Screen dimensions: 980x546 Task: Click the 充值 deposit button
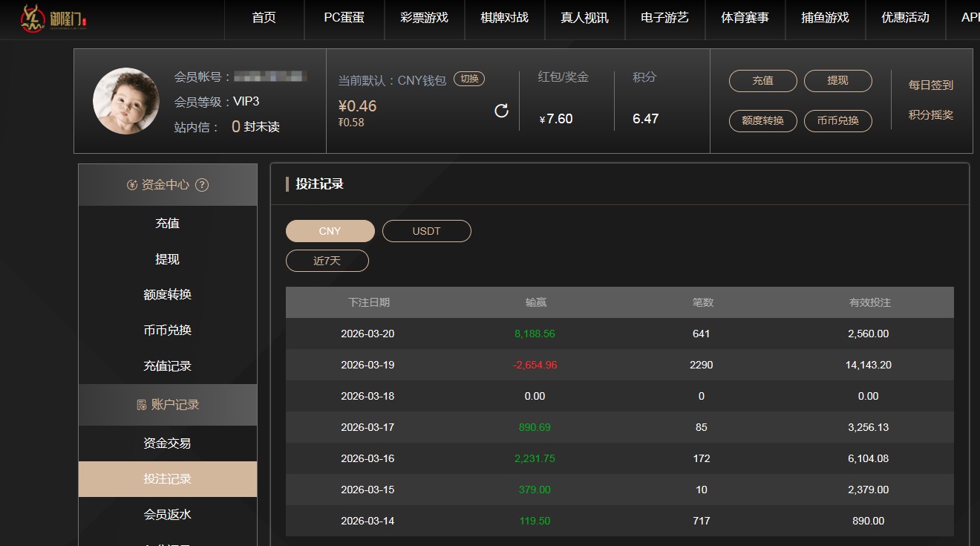pos(762,80)
